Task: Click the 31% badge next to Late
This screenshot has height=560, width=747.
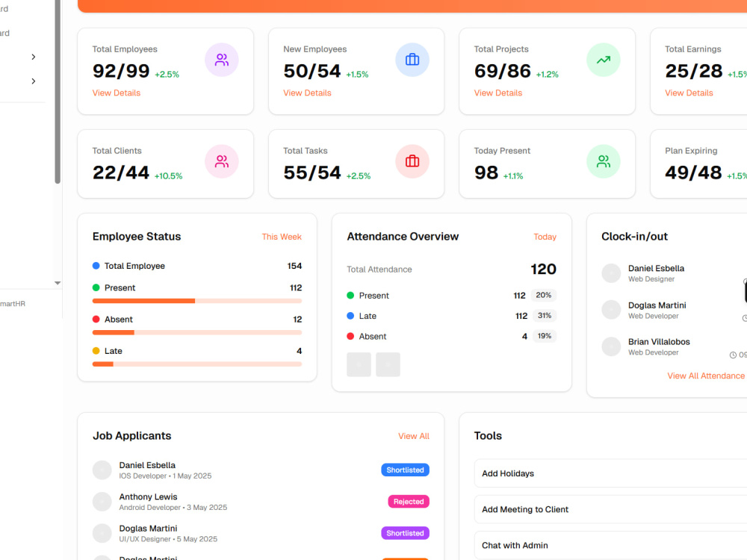Action: (x=545, y=316)
